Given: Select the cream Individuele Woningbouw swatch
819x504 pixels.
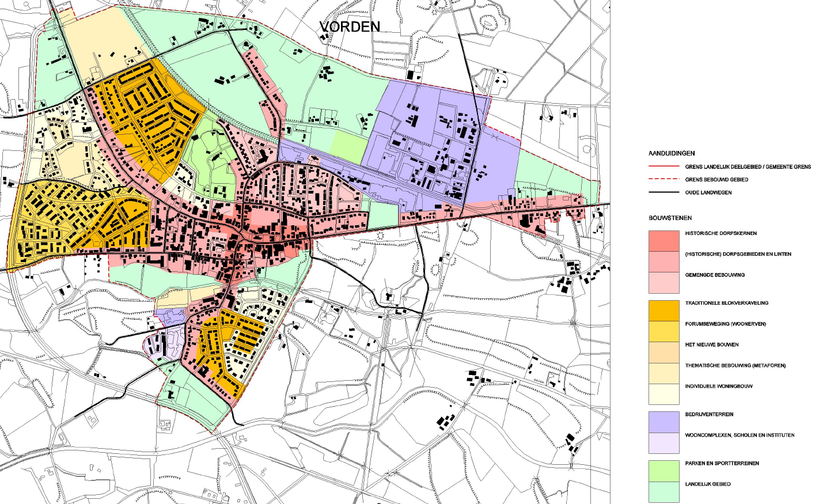Looking at the screenshot, I should point(664,393).
